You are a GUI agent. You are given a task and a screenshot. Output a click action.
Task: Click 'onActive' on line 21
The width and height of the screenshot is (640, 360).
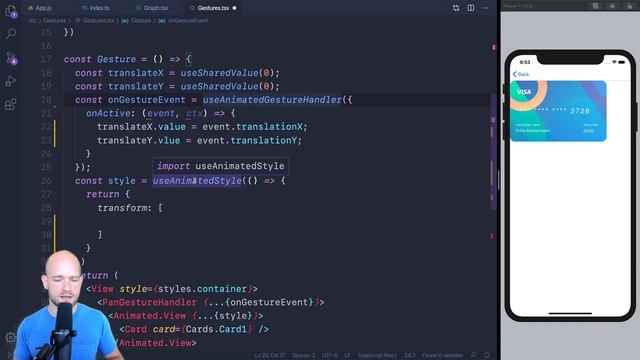click(x=108, y=113)
